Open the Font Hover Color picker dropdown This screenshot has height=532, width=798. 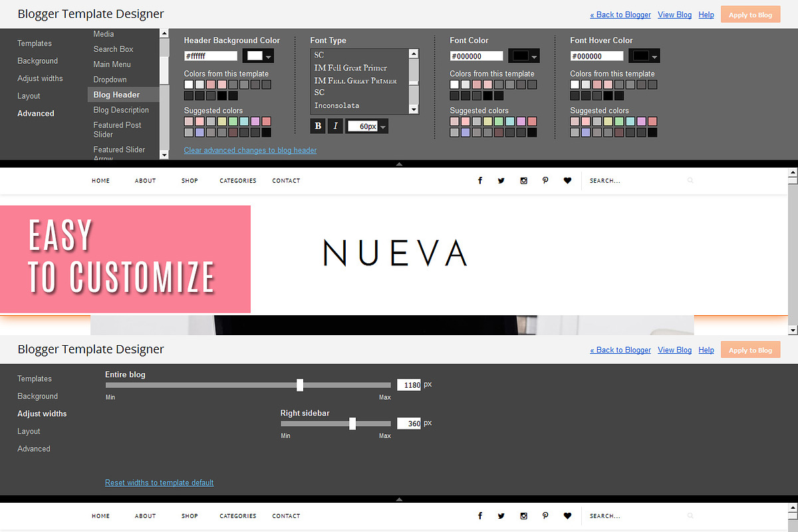(x=645, y=56)
